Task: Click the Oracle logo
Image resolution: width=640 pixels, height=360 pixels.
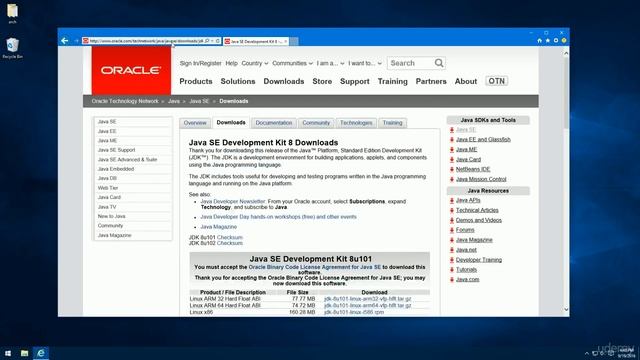Action: click(131, 70)
